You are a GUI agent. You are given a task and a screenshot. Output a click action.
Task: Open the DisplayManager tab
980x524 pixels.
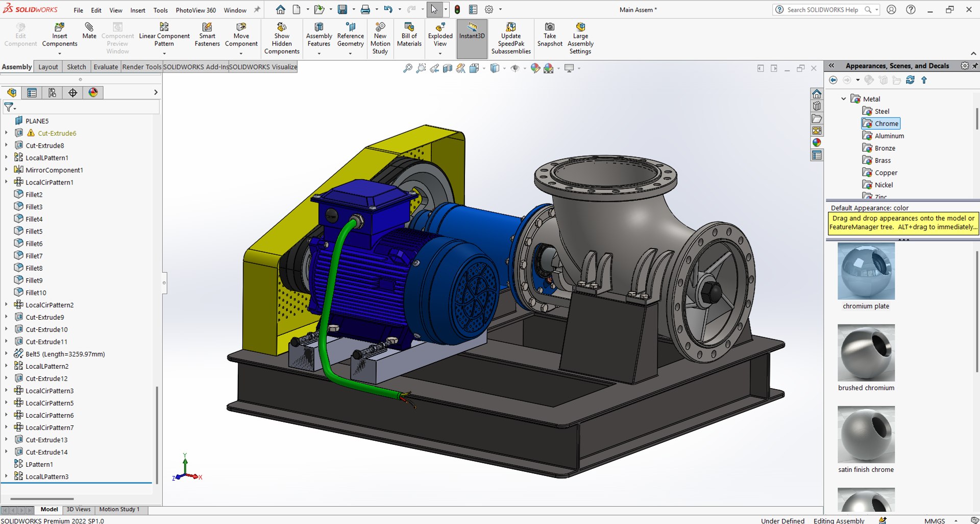(x=93, y=92)
